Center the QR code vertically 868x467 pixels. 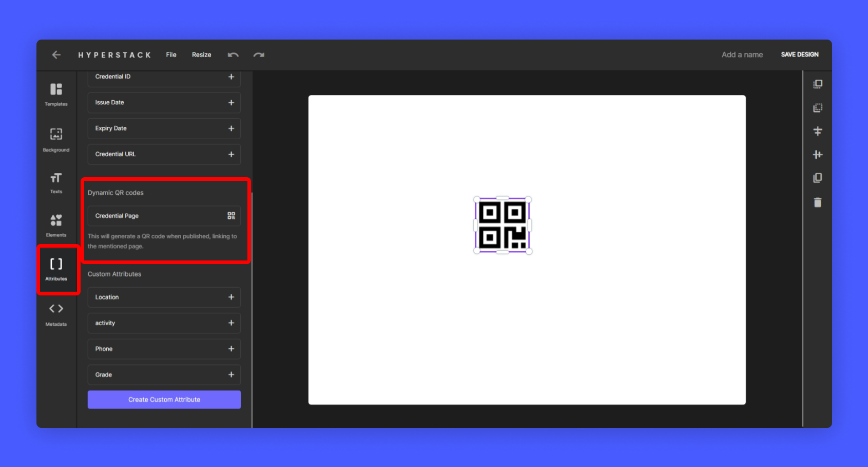pos(818,132)
